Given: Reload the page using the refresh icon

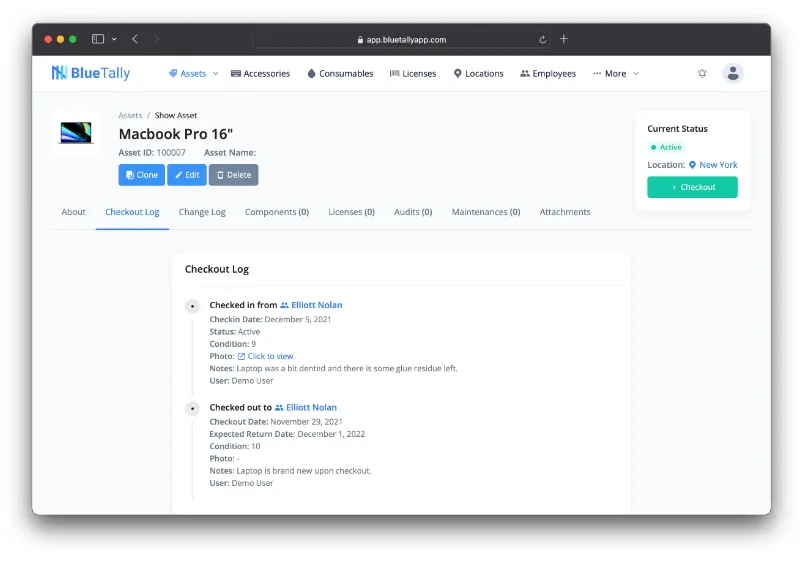Looking at the screenshot, I should point(542,40).
